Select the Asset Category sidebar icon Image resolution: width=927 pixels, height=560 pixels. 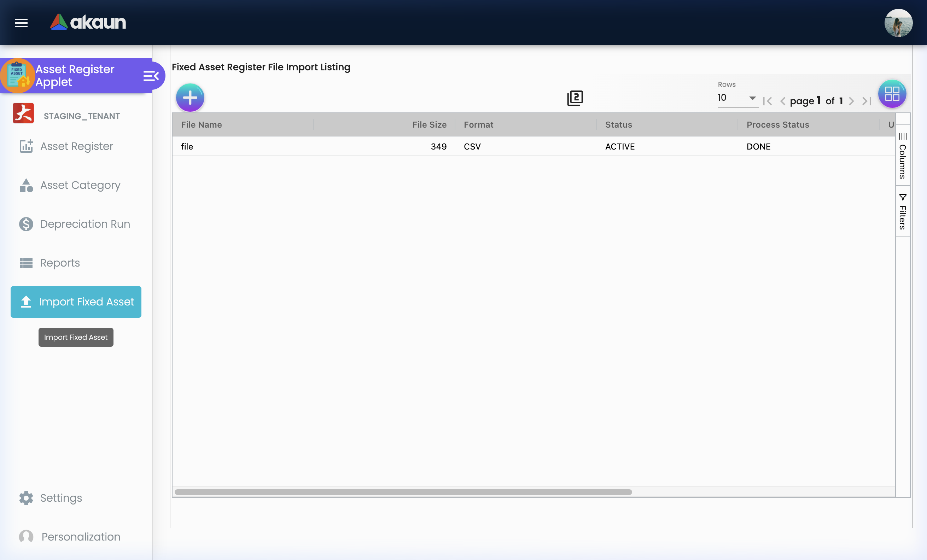25,185
